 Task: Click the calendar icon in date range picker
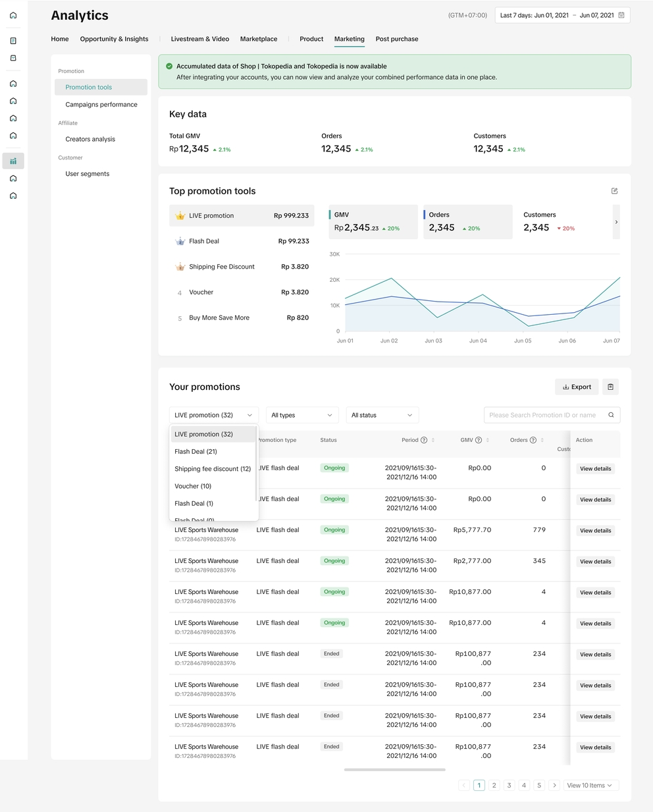point(621,15)
